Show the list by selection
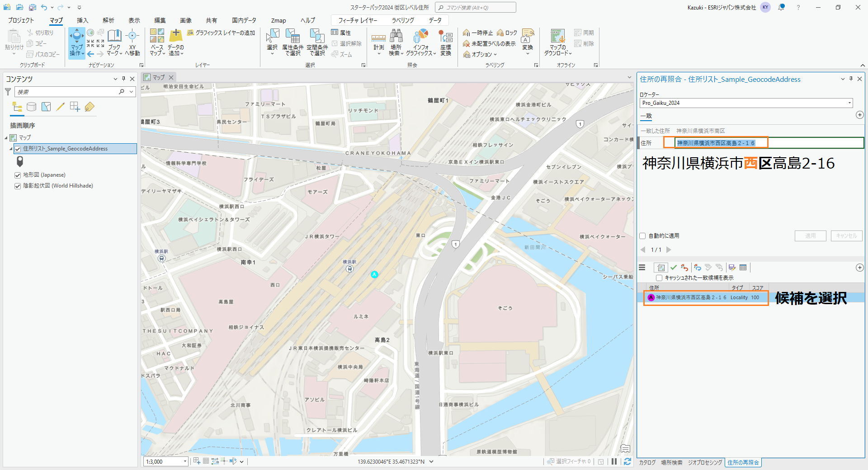868x470 pixels. (x=46, y=107)
